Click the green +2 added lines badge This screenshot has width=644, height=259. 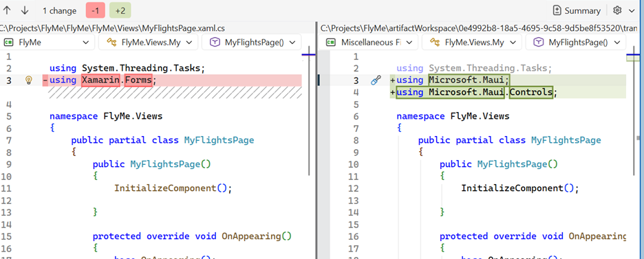120,11
